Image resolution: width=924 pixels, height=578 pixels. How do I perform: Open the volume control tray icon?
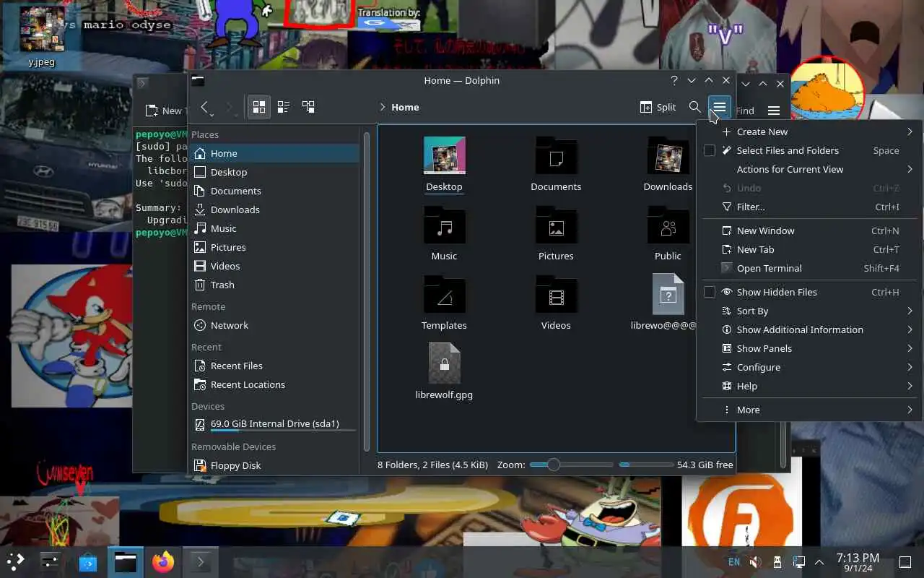point(755,561)
